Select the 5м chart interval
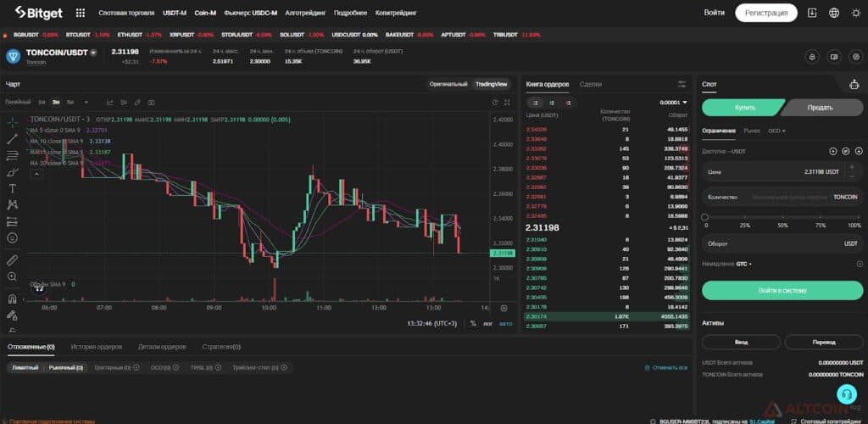 pos(70,103)
